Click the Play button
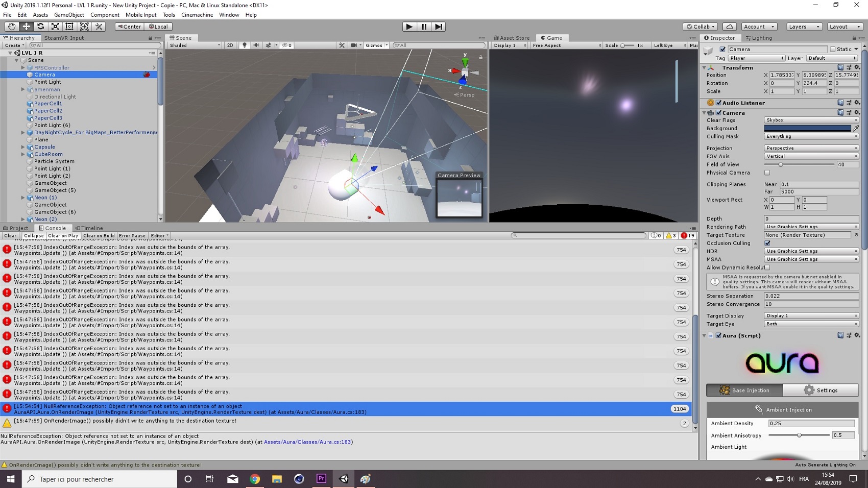Screen dimensions: 868x488 (x=409, y=27)
